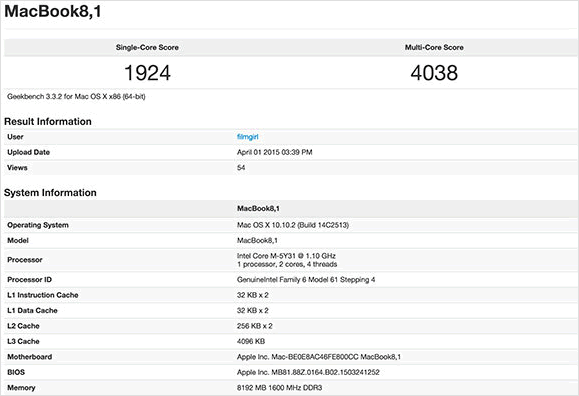Click the L1 Instruction Cache value 32 KB x 2
The image size is (579, 396).
[253, 295]
